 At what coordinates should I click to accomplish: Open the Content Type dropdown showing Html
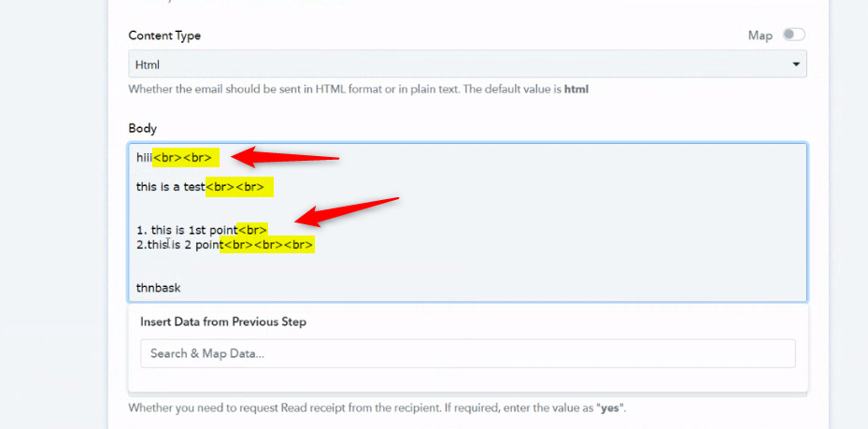click(x=467, y=64)
